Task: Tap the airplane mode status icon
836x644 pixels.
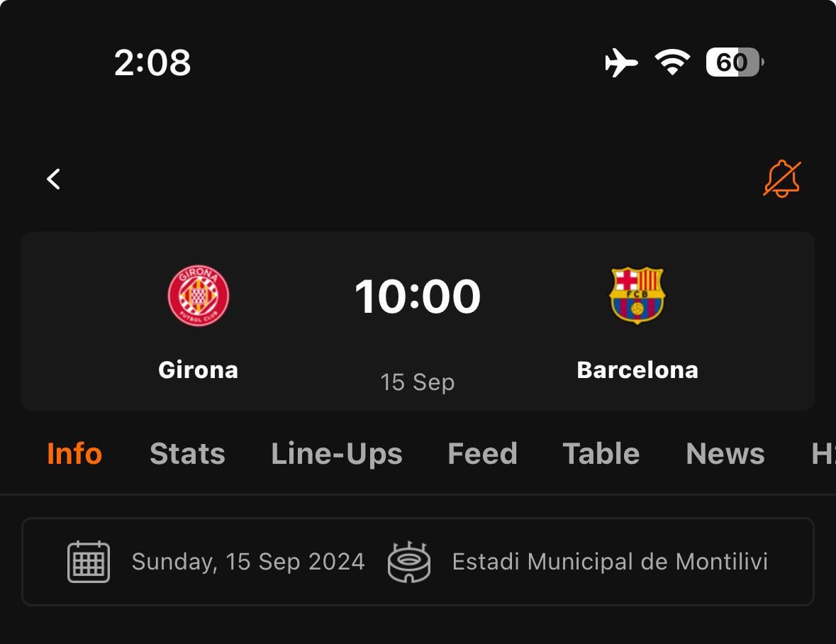Action: click(x=621, y=63)
